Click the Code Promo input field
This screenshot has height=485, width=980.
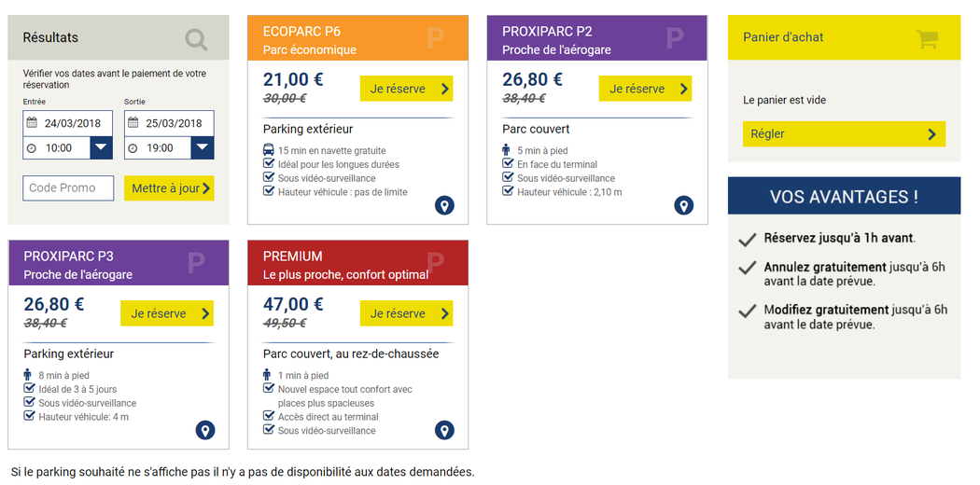(68, 188)
